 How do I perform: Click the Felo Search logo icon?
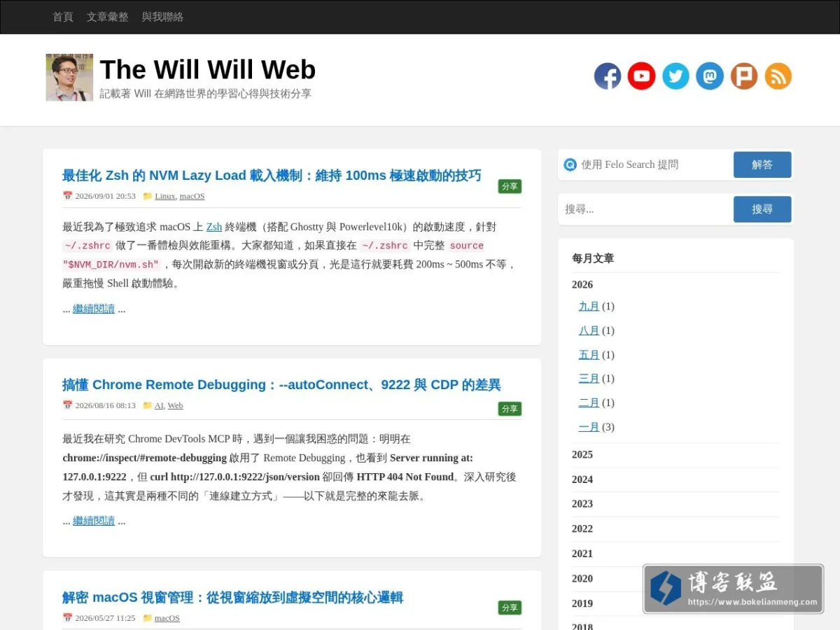pyautogui.click(x=570, y=164)
